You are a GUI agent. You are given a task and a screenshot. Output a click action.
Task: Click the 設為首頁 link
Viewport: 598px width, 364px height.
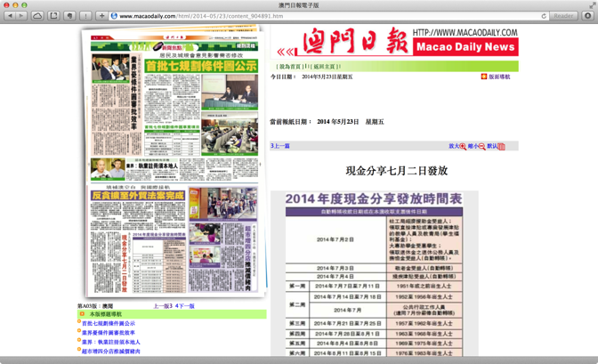pyautogui.click(x=290, y=67)
